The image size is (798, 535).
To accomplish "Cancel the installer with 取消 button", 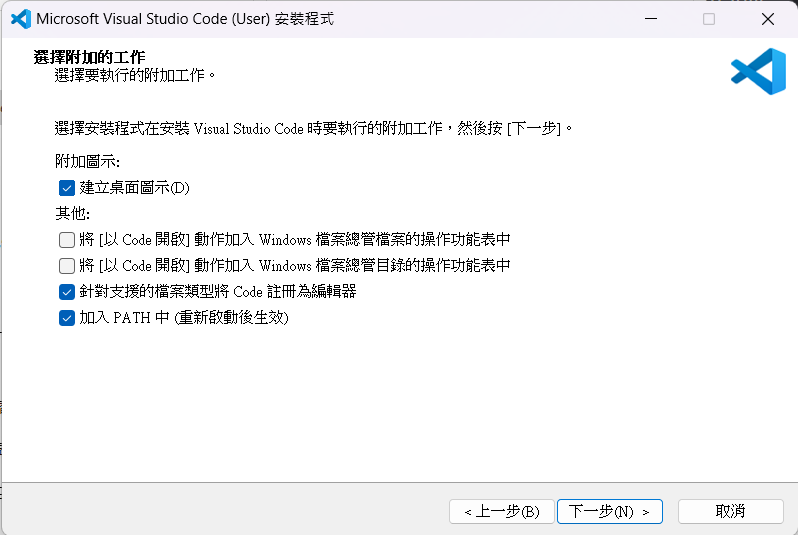I will [x=730, y=511].
